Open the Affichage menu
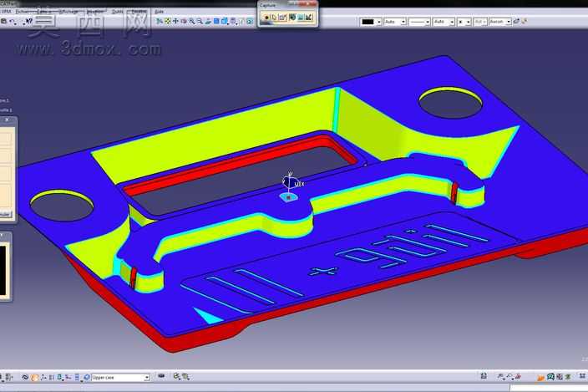Image resolution: width=588 pixels, height=392 pixels. tap(68, 12)
